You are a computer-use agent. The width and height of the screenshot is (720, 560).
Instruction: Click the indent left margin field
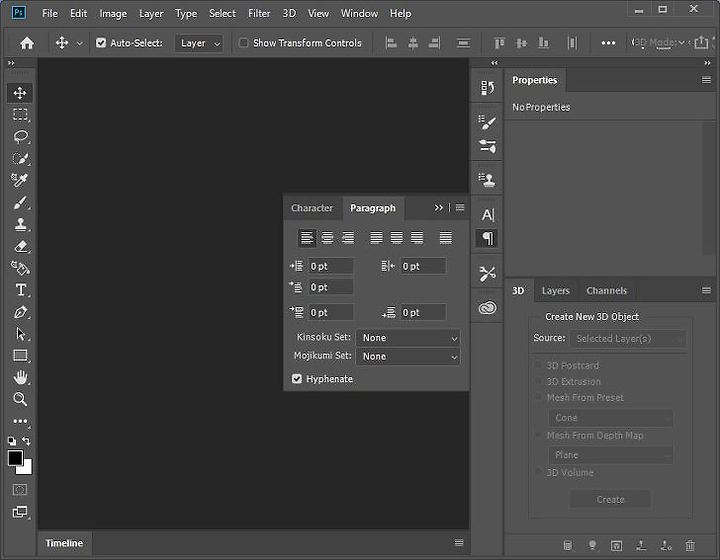coord(331,267)
